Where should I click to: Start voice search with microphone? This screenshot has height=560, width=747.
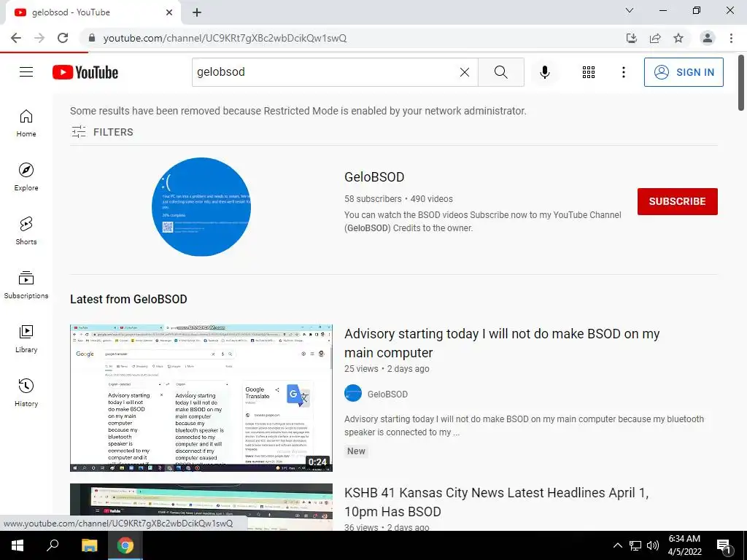pyautogui.click(x=545, y=72)
